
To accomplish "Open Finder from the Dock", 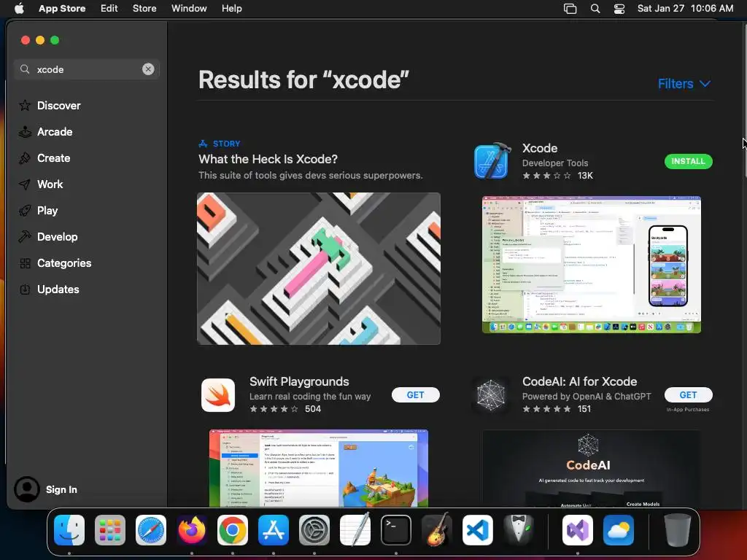I will (x=69, y=530).
